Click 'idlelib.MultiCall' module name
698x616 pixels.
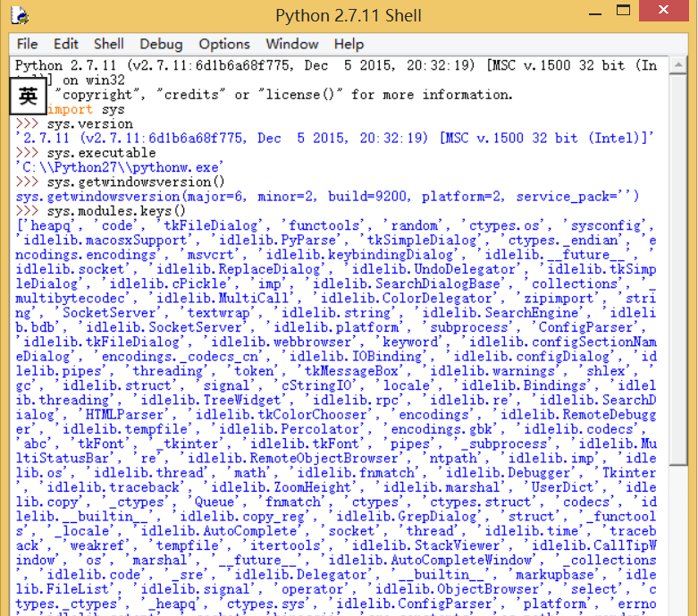(x=223, y=298)
